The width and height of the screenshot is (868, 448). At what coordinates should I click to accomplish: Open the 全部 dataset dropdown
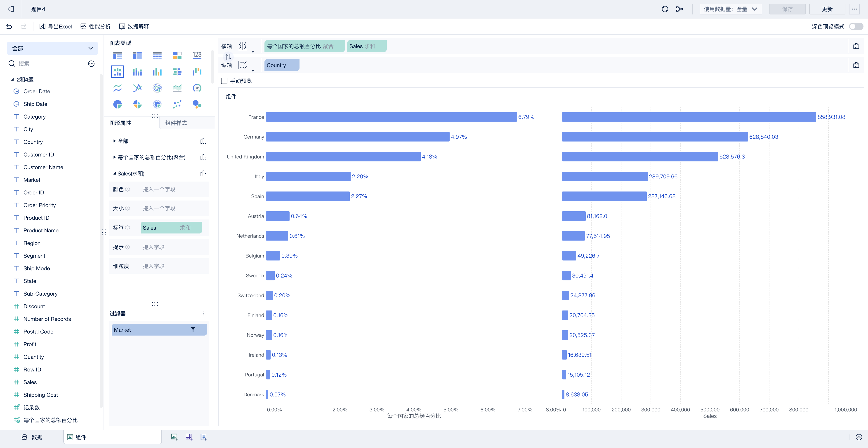point(52,49)
